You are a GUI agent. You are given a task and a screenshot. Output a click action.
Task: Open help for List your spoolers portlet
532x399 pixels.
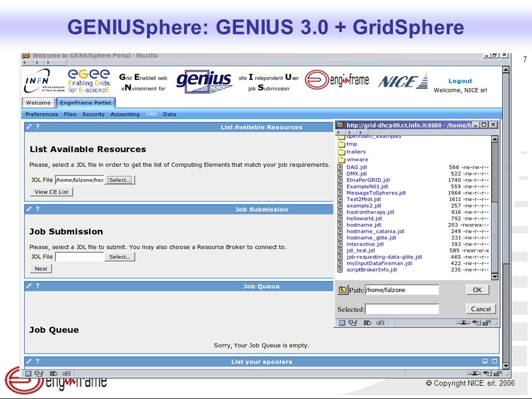(x=38, y=361)
